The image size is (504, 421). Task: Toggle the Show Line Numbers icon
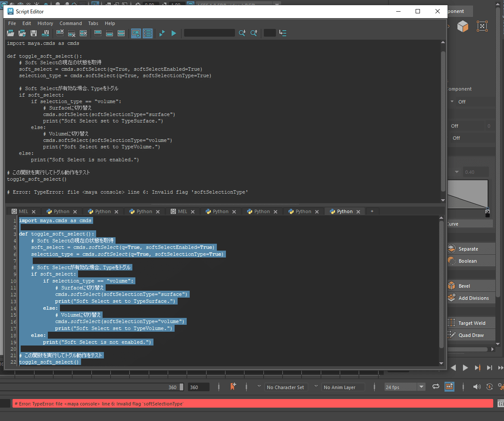147,33
